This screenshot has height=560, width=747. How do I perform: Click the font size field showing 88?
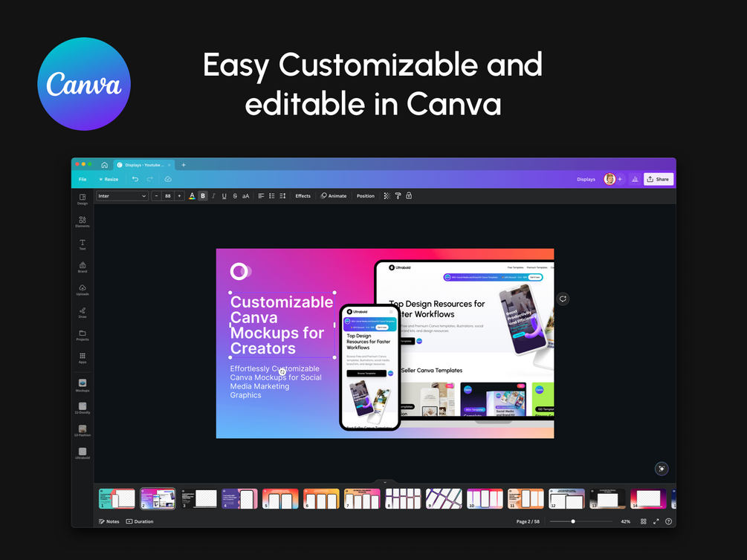[168, 196]
